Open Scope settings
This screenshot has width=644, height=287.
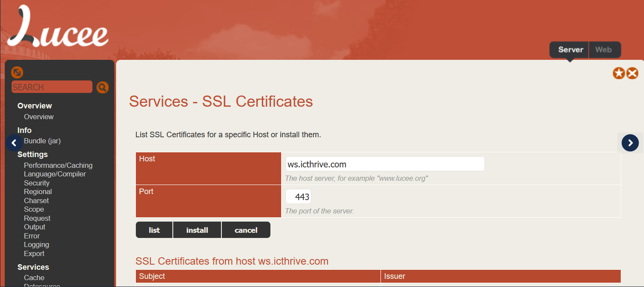(34, 209)
